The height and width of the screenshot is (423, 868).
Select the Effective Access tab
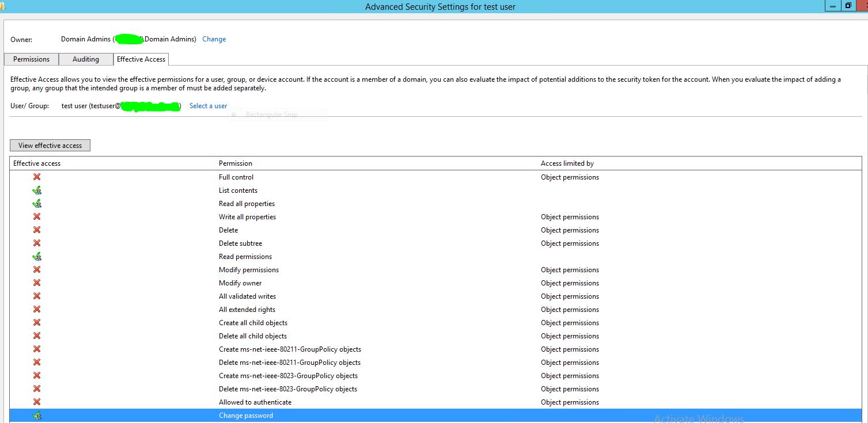pyautogui.click(x=141, y=59)
